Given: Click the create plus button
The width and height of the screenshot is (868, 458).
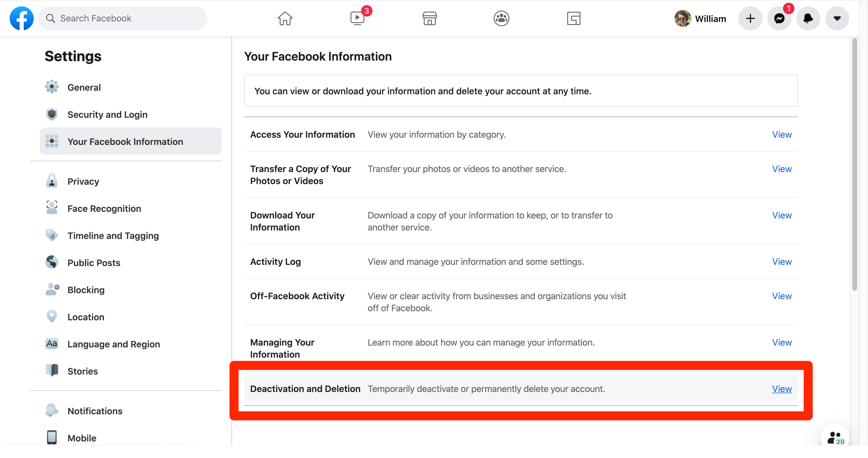Looking at the screenshot, I should click(x=750, y=18).
